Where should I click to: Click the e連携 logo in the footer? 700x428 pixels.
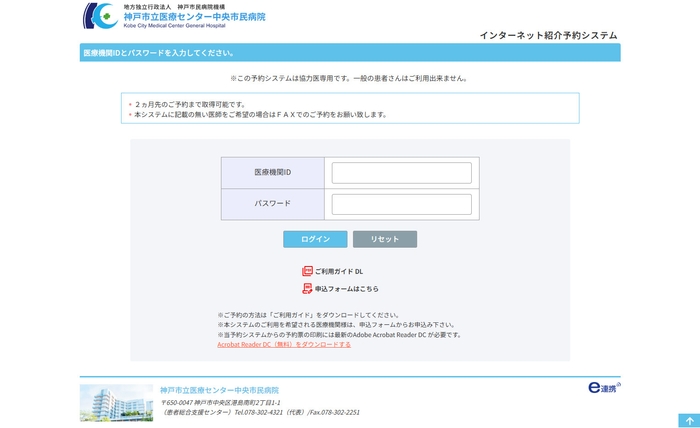(x=603, y=387)
